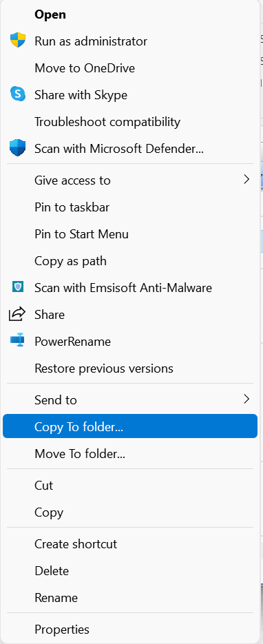Click the Microsoft Defender shield icon
The width and height of the screenshot is (263, 644).
[18, 148]
